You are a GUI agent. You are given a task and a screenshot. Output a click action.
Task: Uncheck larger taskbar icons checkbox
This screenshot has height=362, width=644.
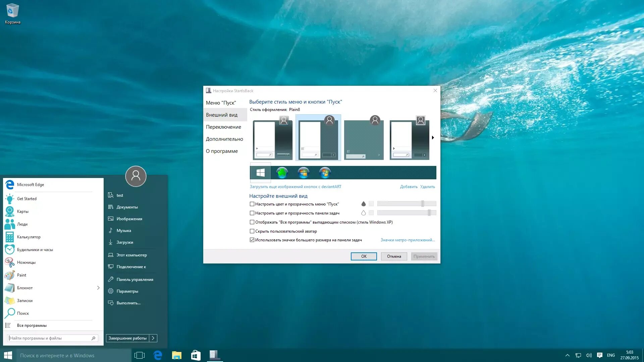tap(252, 240)
